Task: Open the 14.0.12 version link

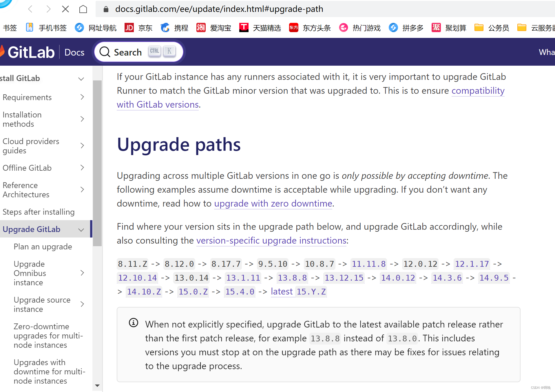Action: (398, 278)
